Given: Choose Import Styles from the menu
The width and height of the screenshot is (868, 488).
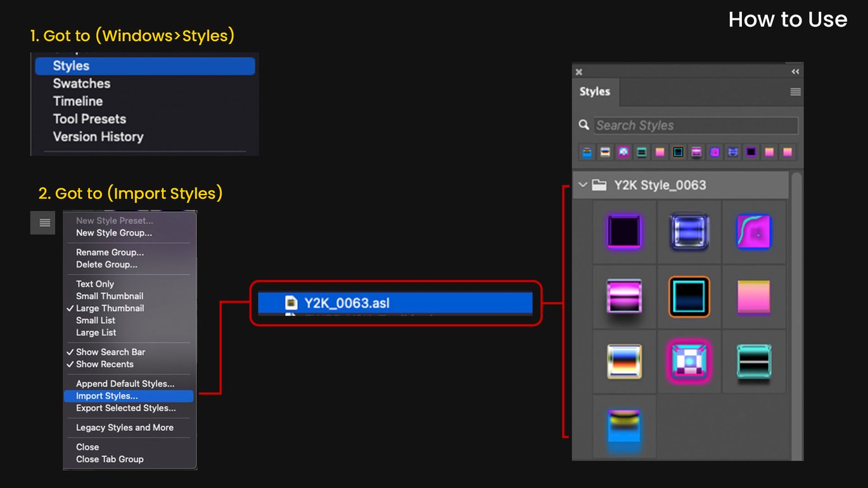Looking at the screenshot, I should tap(107, 396).
